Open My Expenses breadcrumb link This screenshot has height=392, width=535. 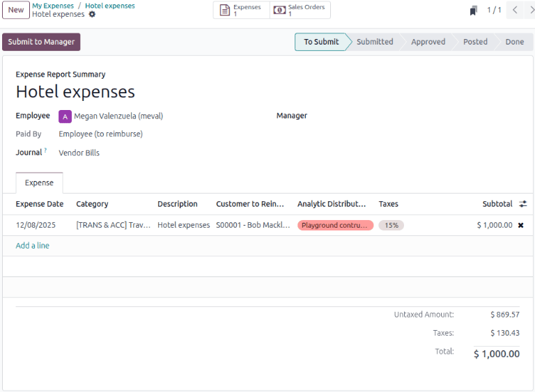pyautogui.click(x=53, y=6)
